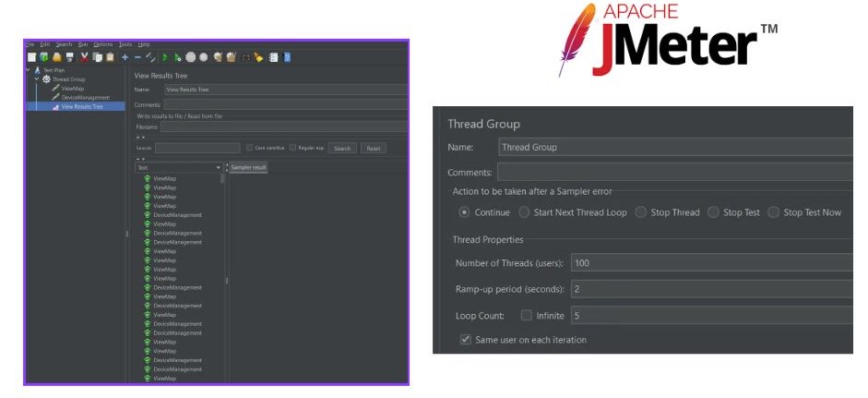868x398 pixels.
Task: Click the blue Help icon in toolbar
Action: [287, 57]
